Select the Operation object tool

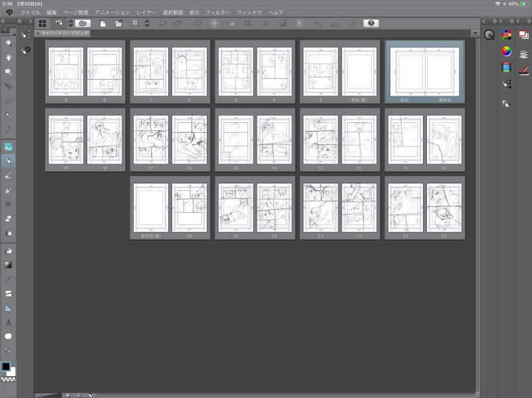(8, 72)
